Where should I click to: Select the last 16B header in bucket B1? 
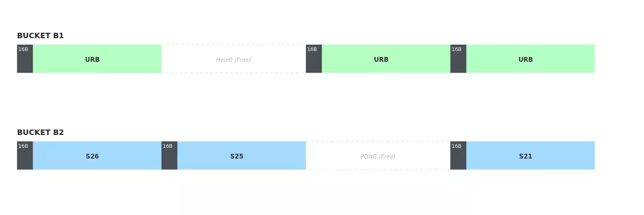click(x=458, y=59)
